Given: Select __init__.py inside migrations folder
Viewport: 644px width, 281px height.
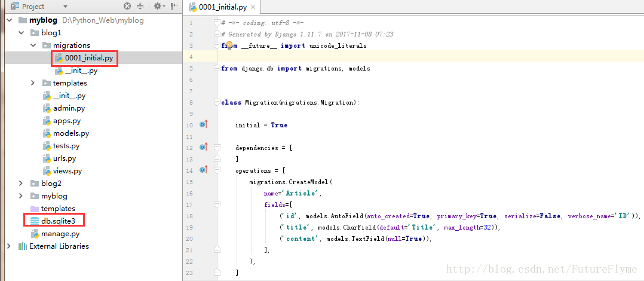Looking at the screenshot, I should pyautogui.click(x=81, y=71).
